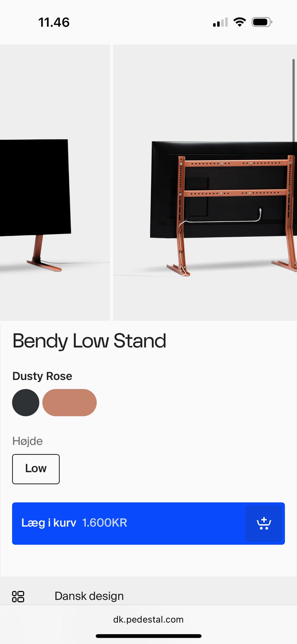Tap the Bendy Low Stand title

pyautogui.click(x=89, y=341)
